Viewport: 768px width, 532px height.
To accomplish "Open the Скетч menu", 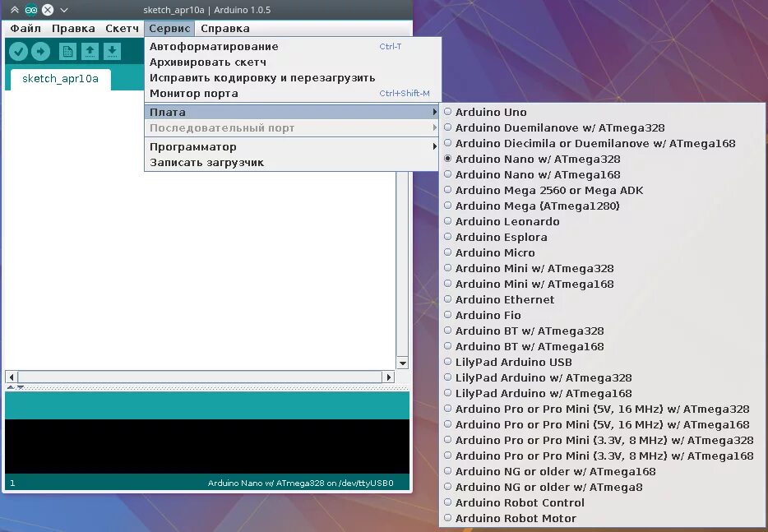I will coord(122,29).
